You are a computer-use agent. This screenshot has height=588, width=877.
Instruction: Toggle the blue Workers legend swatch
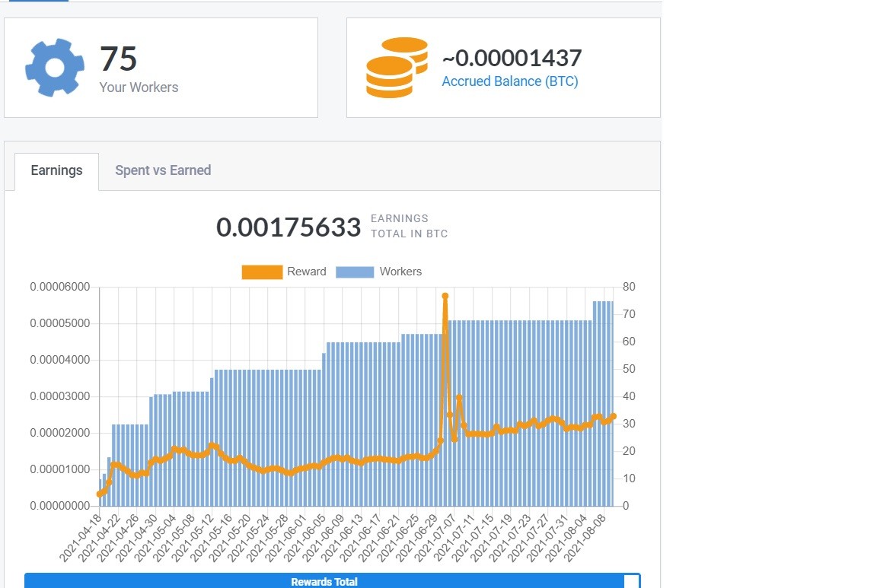[355, 272]
